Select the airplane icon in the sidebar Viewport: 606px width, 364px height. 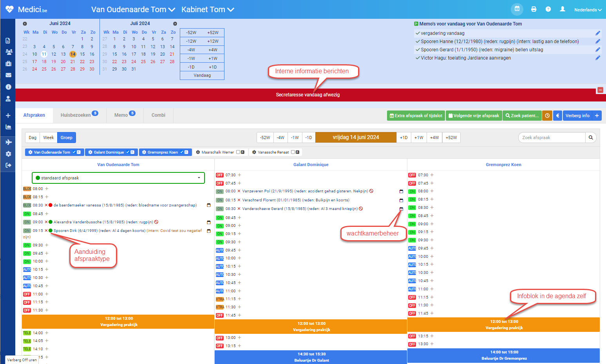[x=8, y=142]
